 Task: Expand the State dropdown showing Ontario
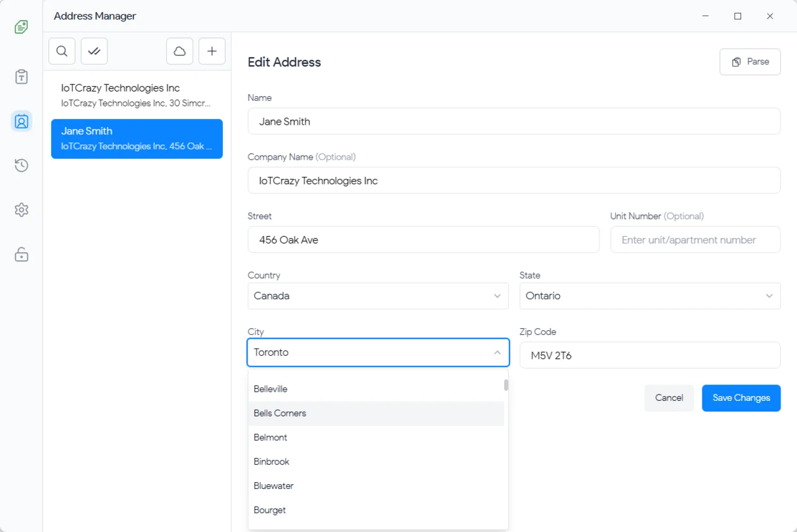(649, 296)
